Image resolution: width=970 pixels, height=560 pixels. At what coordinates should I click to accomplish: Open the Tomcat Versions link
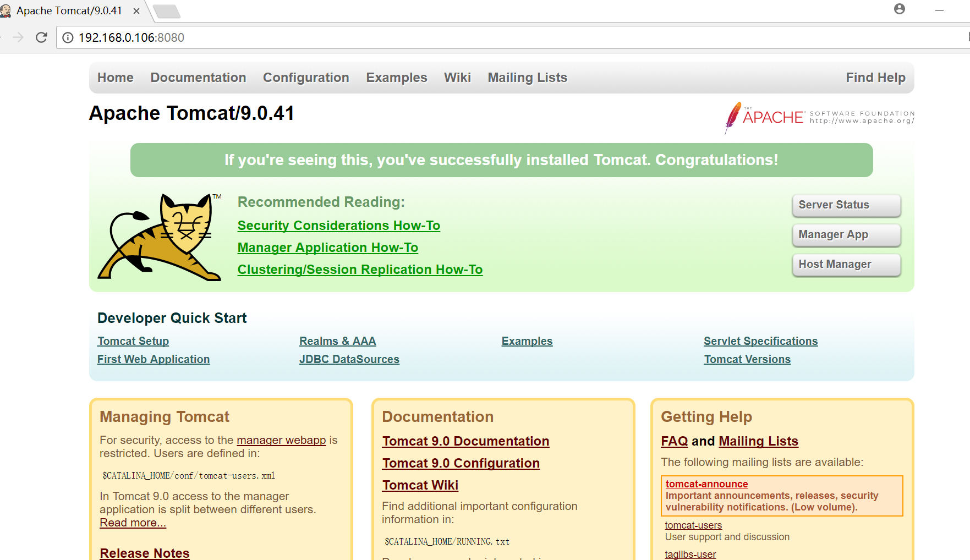point(747,359)
